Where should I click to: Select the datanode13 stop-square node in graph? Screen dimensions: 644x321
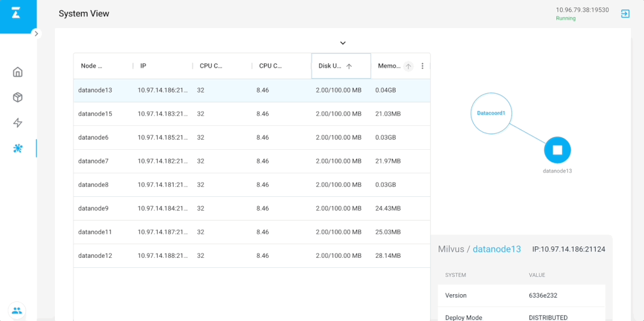coord(557,150)
